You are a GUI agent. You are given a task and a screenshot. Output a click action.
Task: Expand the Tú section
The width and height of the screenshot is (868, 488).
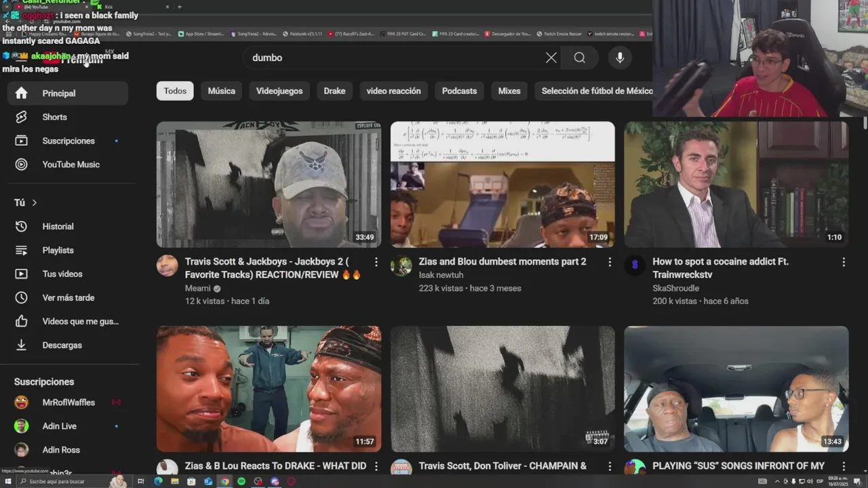[x=25, y=203]
